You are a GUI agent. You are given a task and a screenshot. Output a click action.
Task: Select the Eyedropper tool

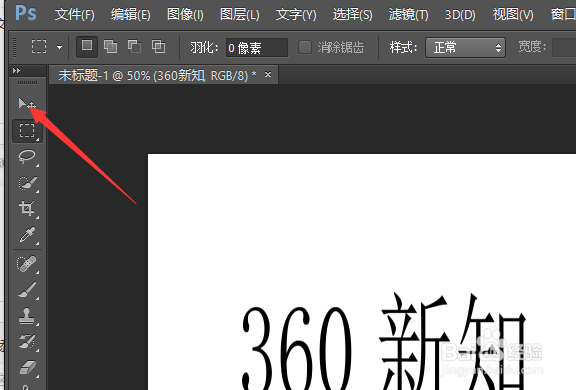click(x=27, y=235)
